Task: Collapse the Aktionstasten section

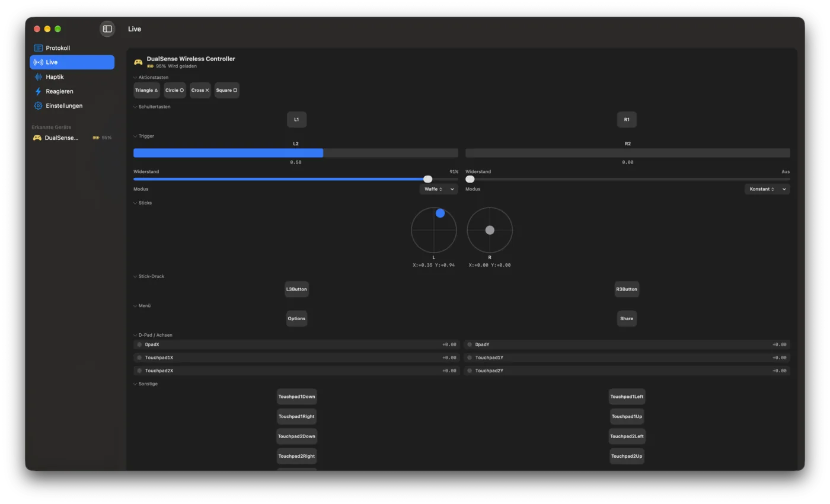Action: click(135, 78)
